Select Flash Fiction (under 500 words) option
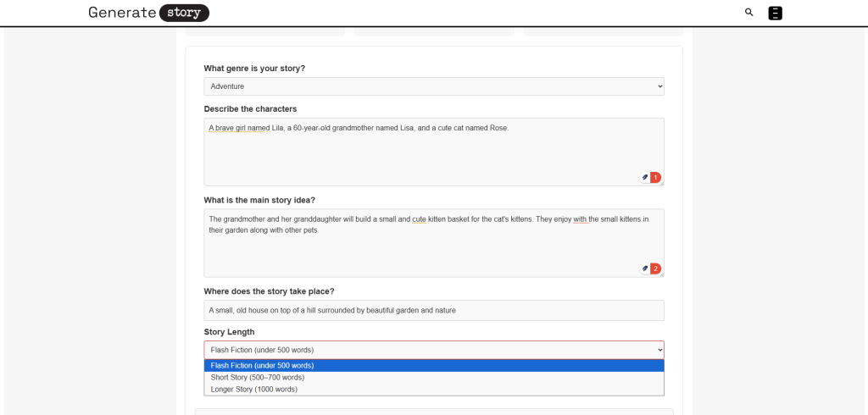The image size is (868, 415). click(433, 366)
